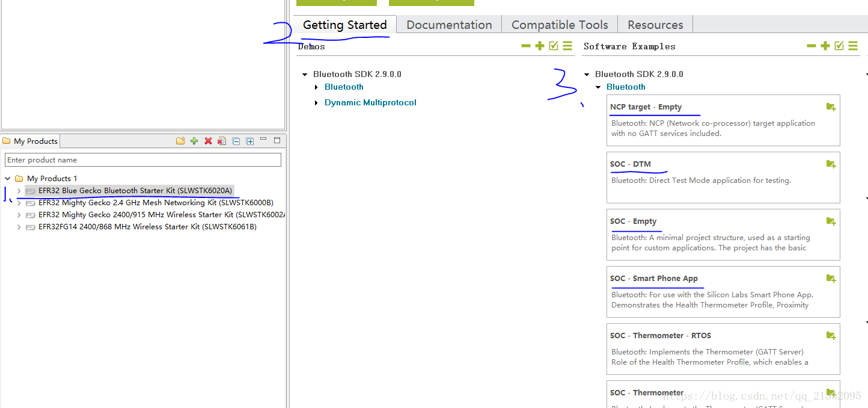Select My Products 1 folder label
This screenshot has height=408, width=868.
tap(52, 178)
